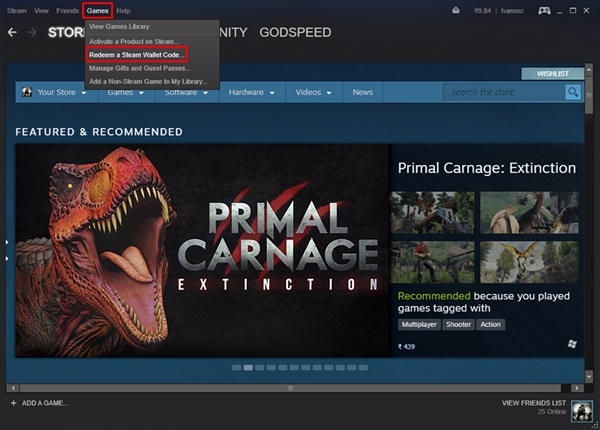The height and width of the screenshot is (430, 600).
Task: Select the first carousel page dot
Action: tap(236, 368)
